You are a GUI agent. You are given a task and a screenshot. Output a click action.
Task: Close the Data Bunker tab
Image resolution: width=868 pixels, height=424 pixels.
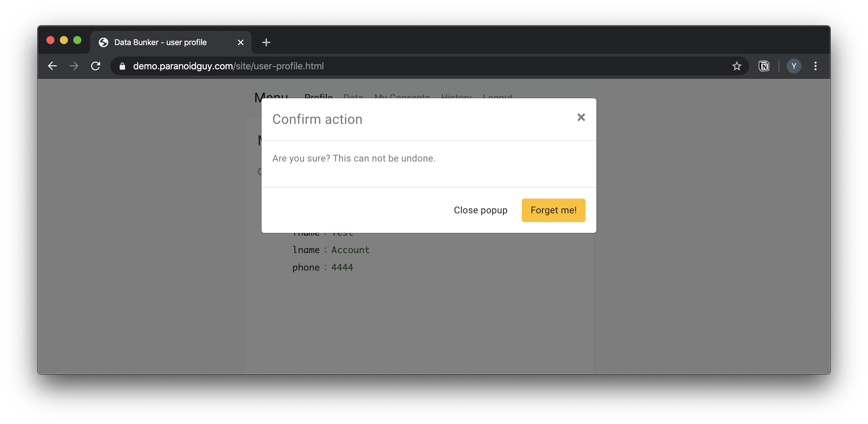click(240, 42)
